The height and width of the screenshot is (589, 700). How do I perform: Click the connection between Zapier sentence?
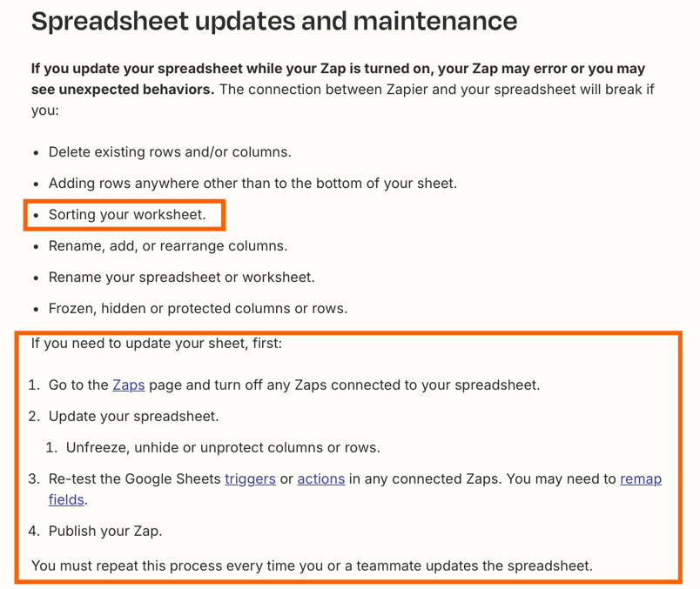click(436, 90)
